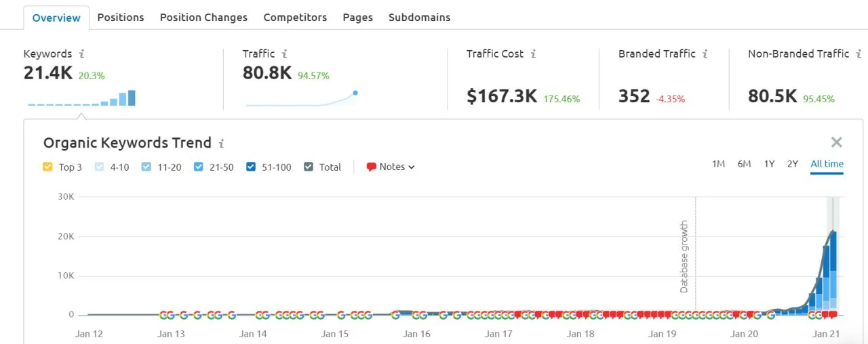Expand the Notes dropdown
The image size is (868, 344).
(x=391, y=167)
